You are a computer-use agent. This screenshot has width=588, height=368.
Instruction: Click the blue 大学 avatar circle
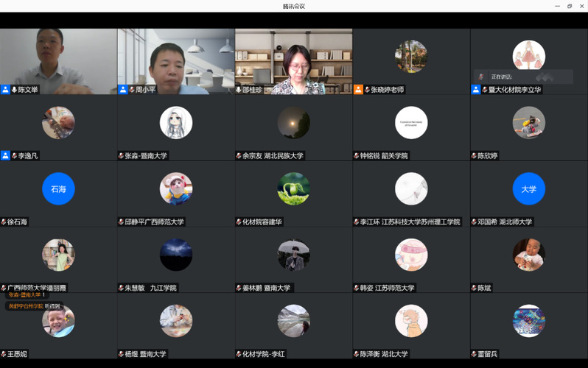point(528,189)
